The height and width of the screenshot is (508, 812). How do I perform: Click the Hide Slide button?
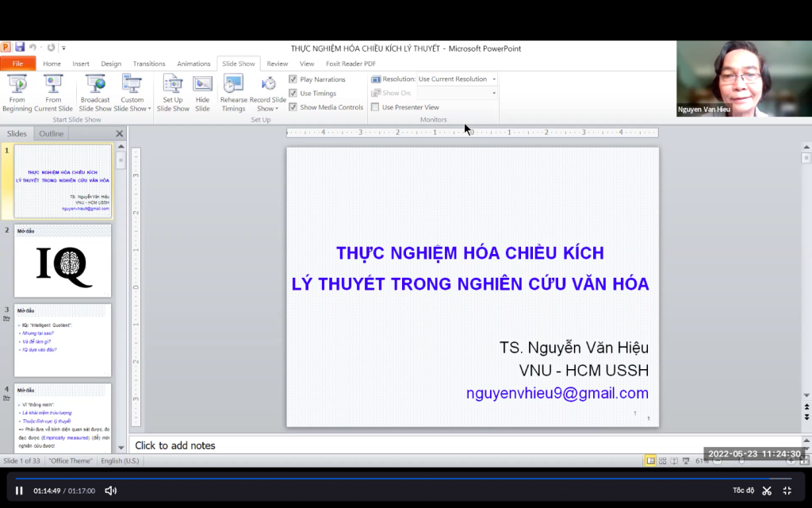pos(202,94)
